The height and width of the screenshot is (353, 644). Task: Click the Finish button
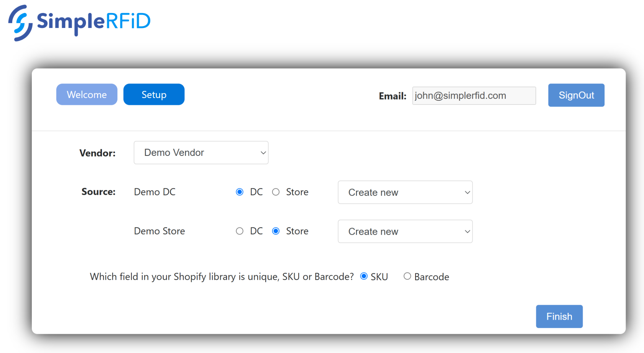pyautogui.click(x=559, y=316)
